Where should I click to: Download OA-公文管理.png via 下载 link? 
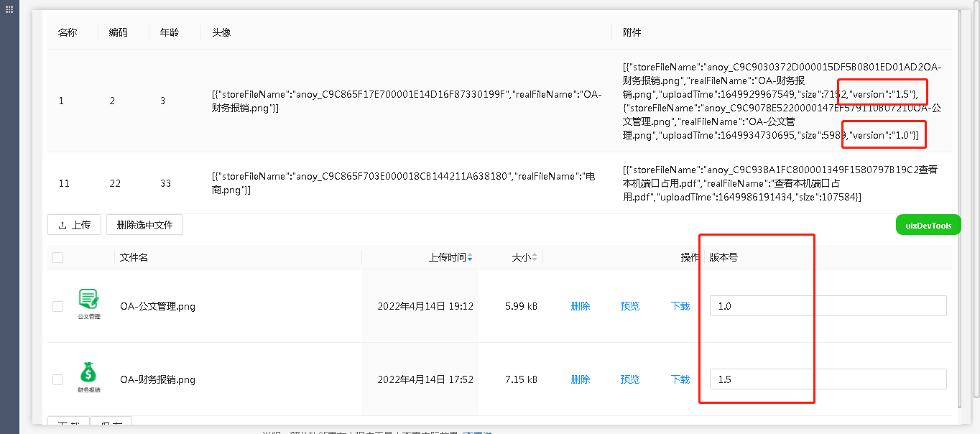click(680, 306)
